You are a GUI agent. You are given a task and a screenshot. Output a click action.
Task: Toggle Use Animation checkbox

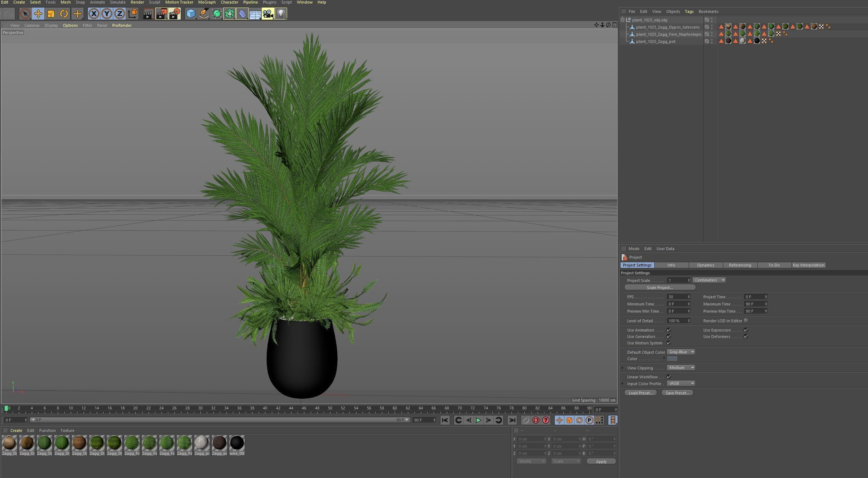pyautogui.click(x=669, y=330)
